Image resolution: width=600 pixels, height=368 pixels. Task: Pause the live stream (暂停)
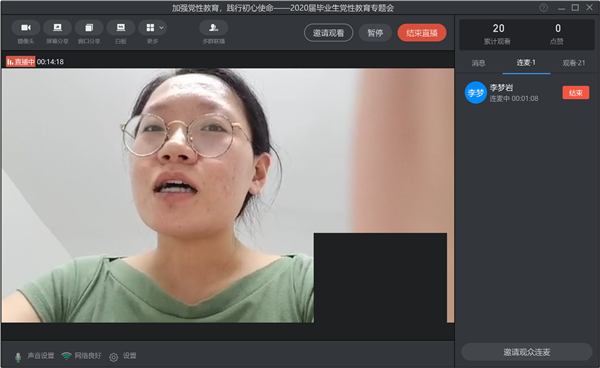[x=375, y=33]
